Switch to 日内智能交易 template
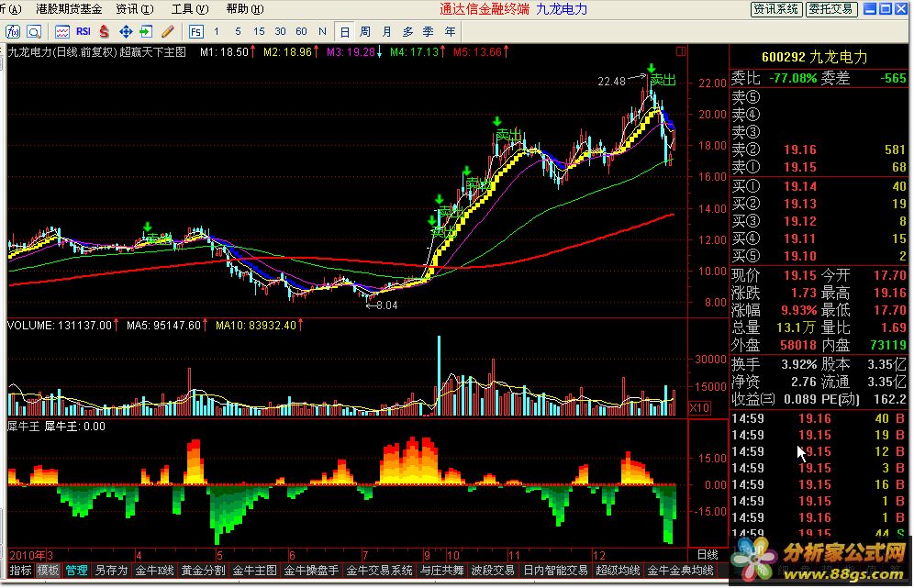The image size is (914, 588). pos(555,571)
